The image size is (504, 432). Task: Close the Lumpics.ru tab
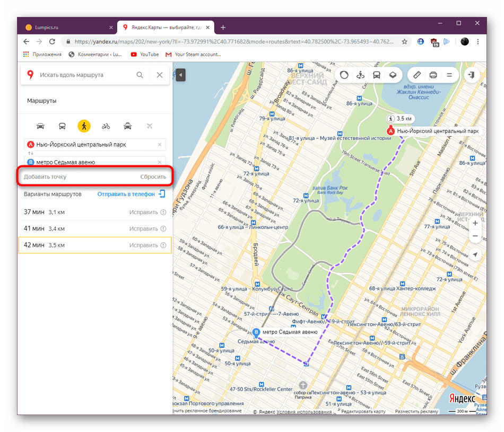tap(111, 28)
